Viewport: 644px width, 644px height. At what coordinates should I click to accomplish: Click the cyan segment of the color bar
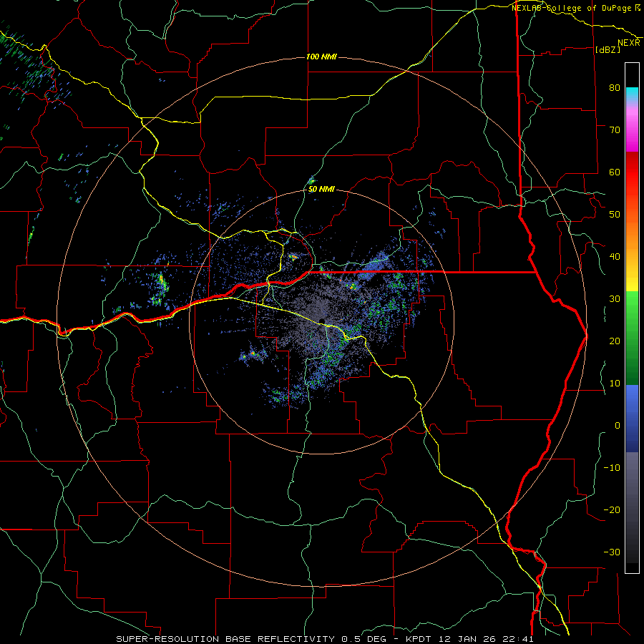(632, 94)
